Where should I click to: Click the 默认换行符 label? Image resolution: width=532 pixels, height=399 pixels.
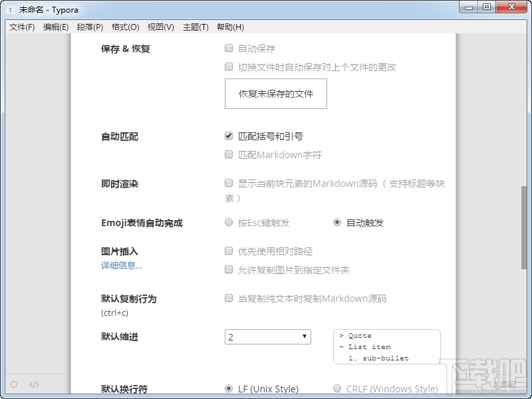click(x=124, y=389)
